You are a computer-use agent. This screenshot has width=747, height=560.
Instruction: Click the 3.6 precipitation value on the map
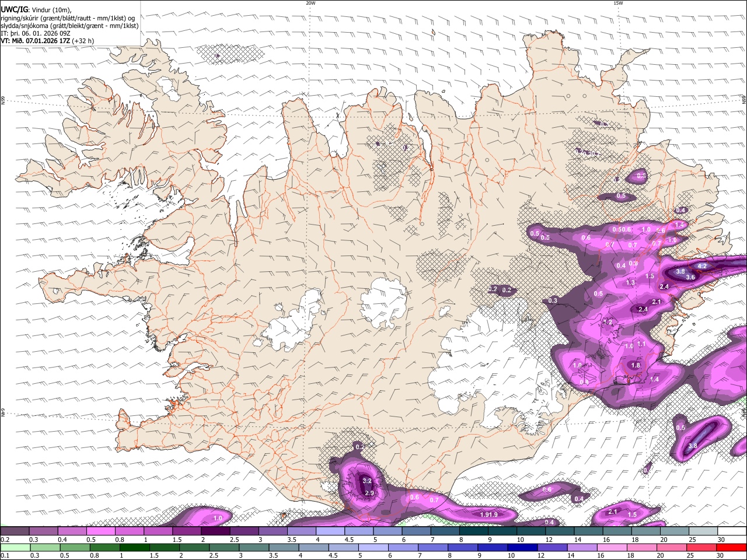pos(690,277)
